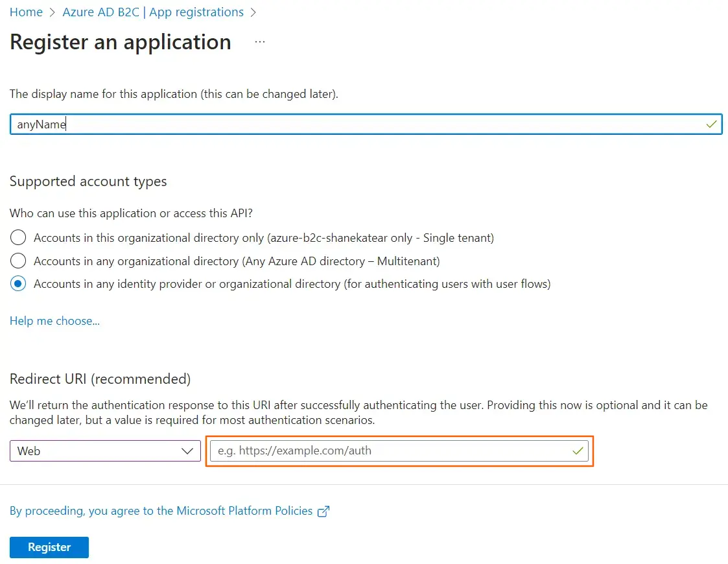Navigate to Home via breadcrumb
The width and height of the screenshot is (728, 564).
[x=26, y=12]
